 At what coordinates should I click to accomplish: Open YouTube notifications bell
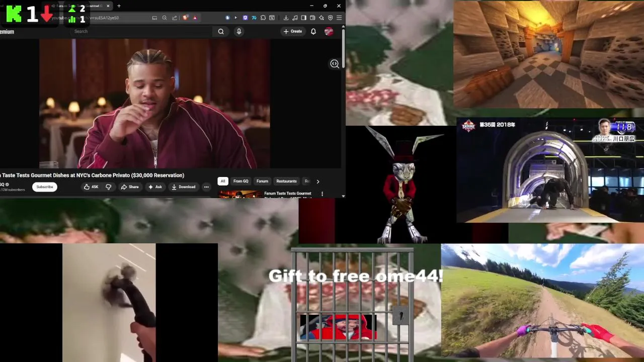[x=313, y=31]
